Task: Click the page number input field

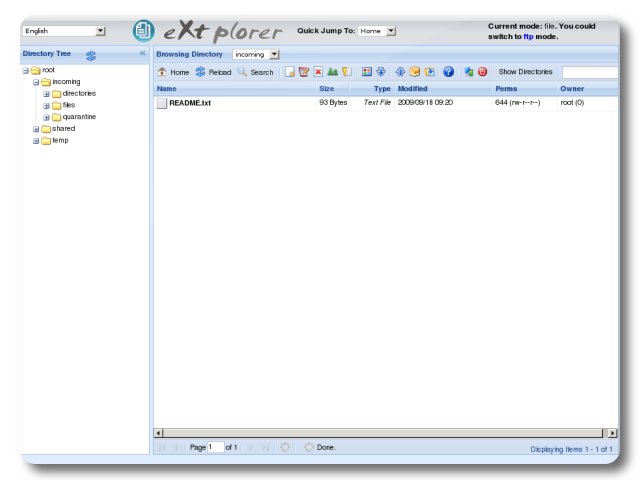Action: pos(216,447)
